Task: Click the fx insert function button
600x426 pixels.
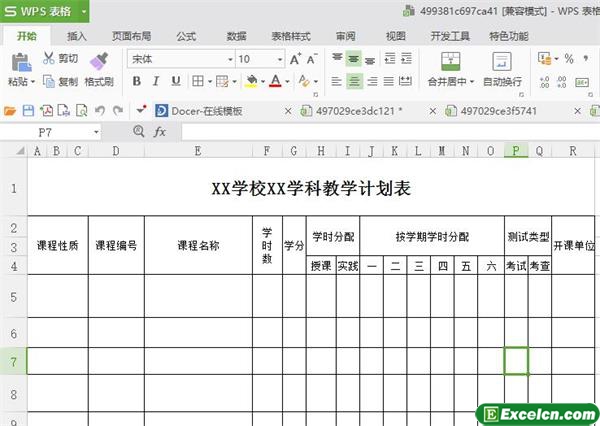Action: point(159,132)
